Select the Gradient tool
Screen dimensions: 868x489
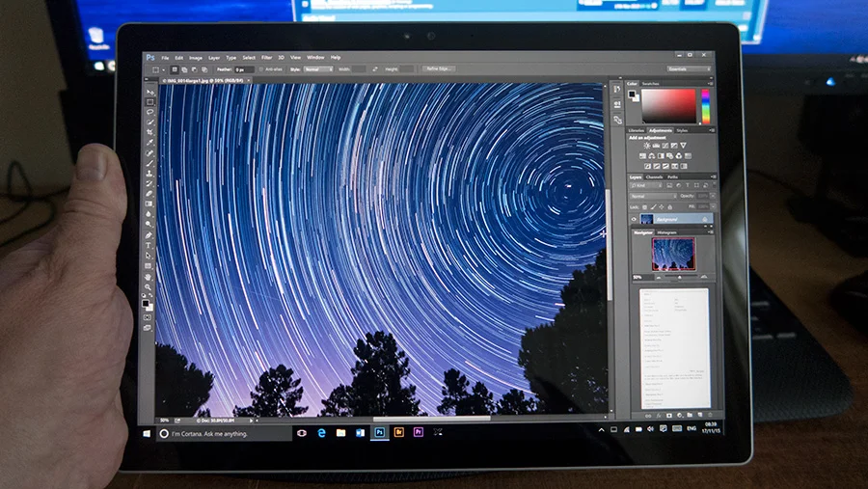coord(149,204)
